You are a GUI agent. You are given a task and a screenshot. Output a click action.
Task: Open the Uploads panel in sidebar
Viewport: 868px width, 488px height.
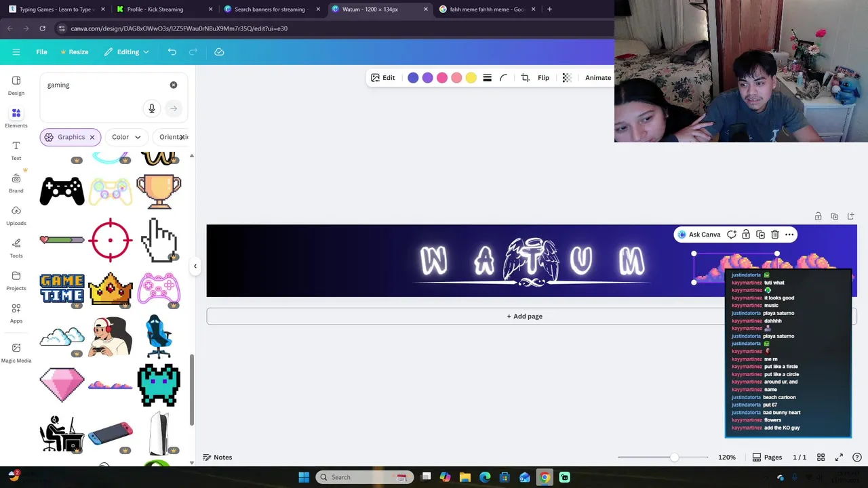tap(16, 216)
